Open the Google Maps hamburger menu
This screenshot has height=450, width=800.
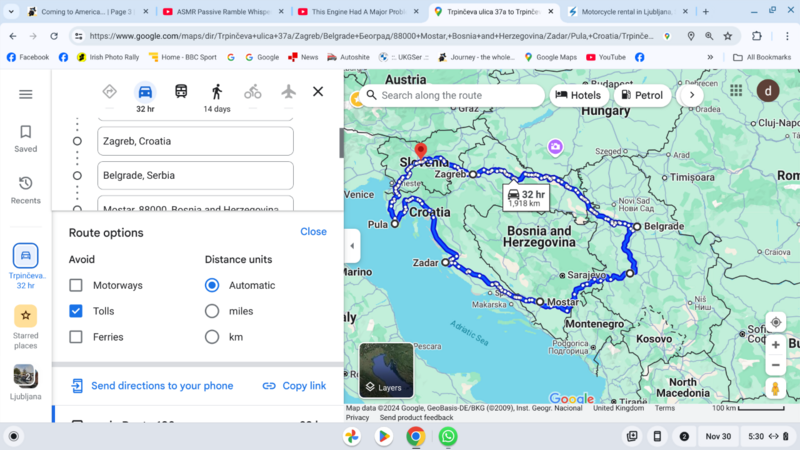point(26,94)
